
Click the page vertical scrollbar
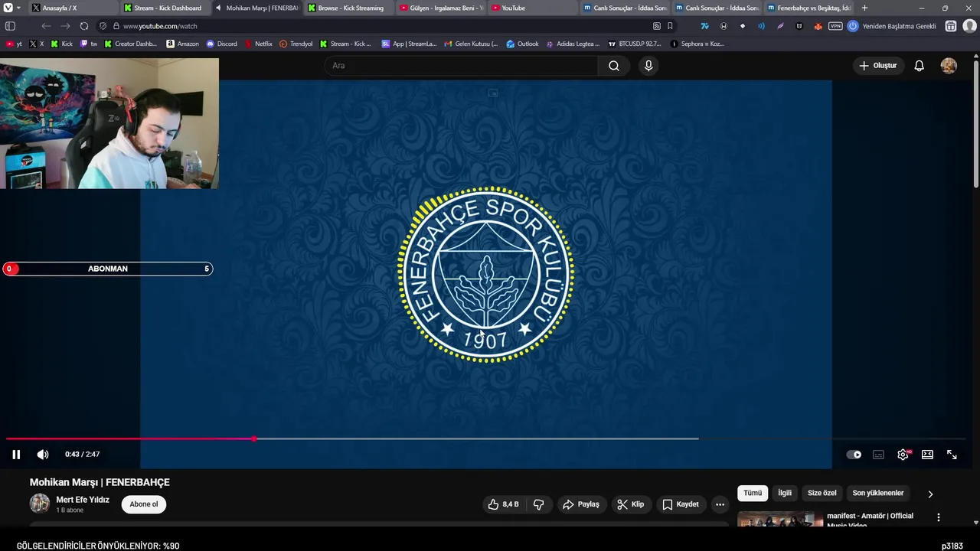click(975, 122)
